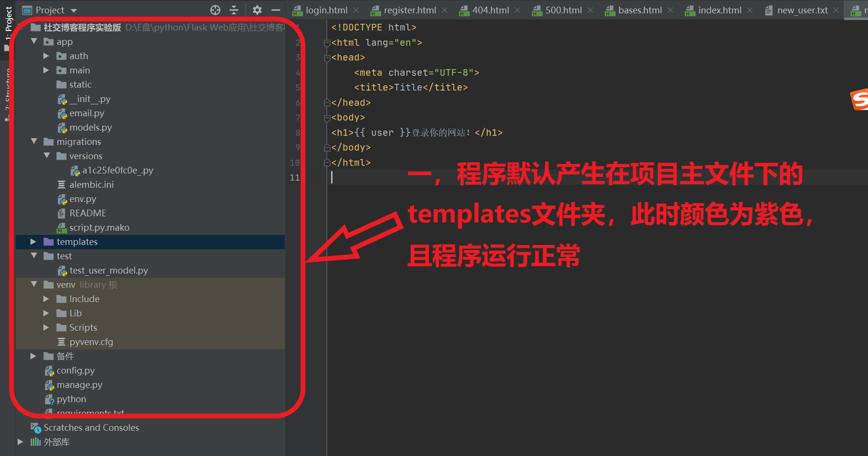
Task: Click line number 8 in the gutter
Action: point(297,132)
